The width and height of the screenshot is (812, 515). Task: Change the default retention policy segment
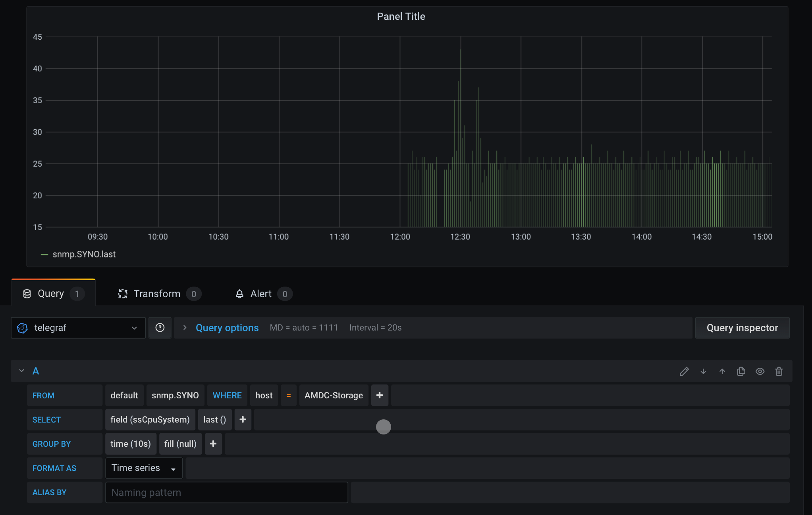(124, 395)
